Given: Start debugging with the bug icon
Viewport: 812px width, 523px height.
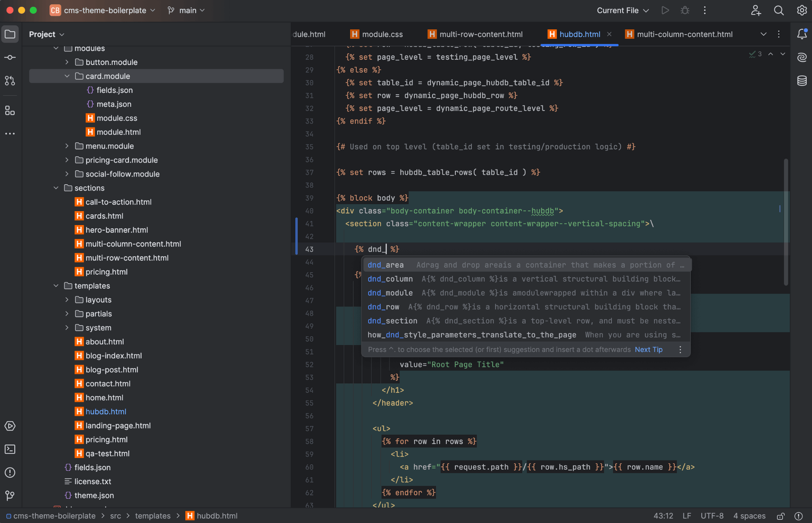Looking at the screenshot, I should [x=685, y=10].
